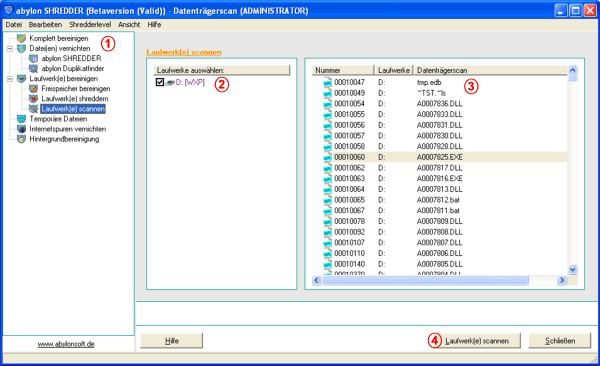Click the file icon of row 00010060
The image size is (600, 366).
328,157
